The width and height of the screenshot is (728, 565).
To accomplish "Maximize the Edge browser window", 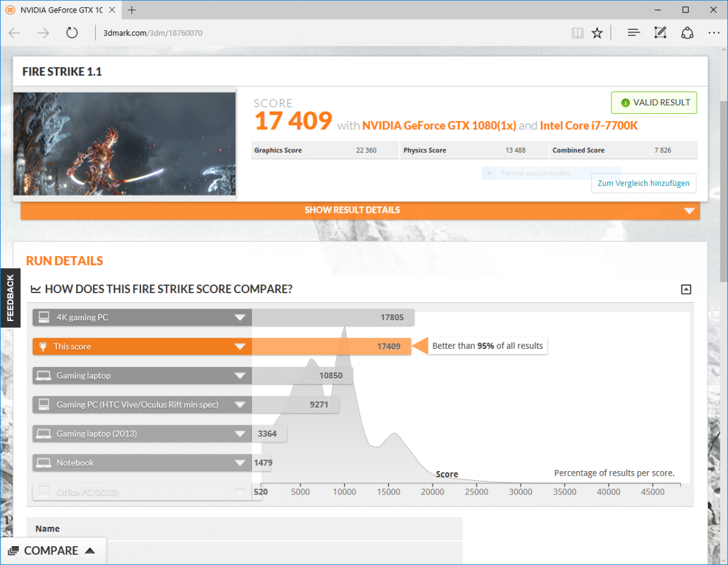I will pyautogui.click(x=686, y=10).
